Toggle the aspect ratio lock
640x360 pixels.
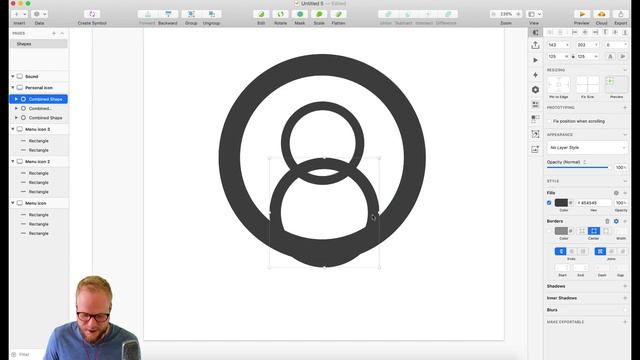click(573, 57)
